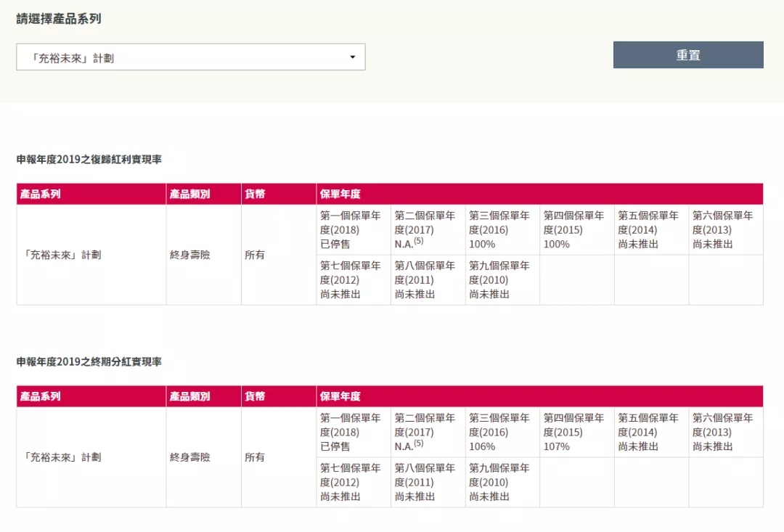Click 所有 currency cell in 復歸紅利 table
The width and height of the screenshot is (784, 532).
pos(279,255)
